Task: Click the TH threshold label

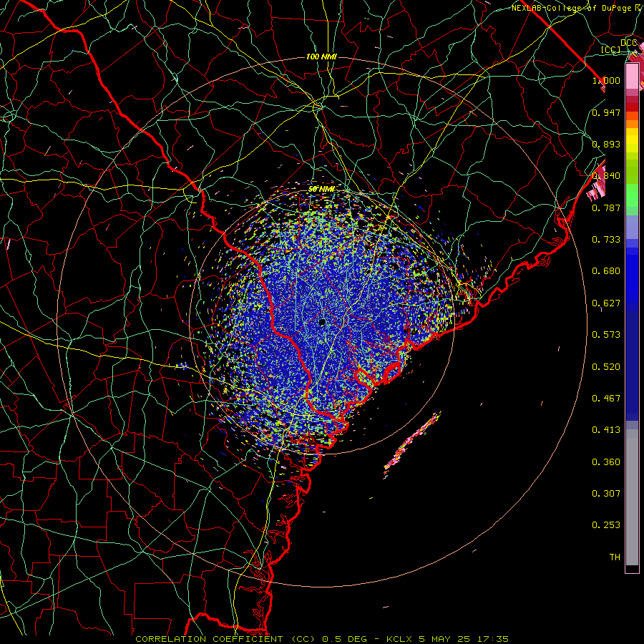Action: click(615, 557)
